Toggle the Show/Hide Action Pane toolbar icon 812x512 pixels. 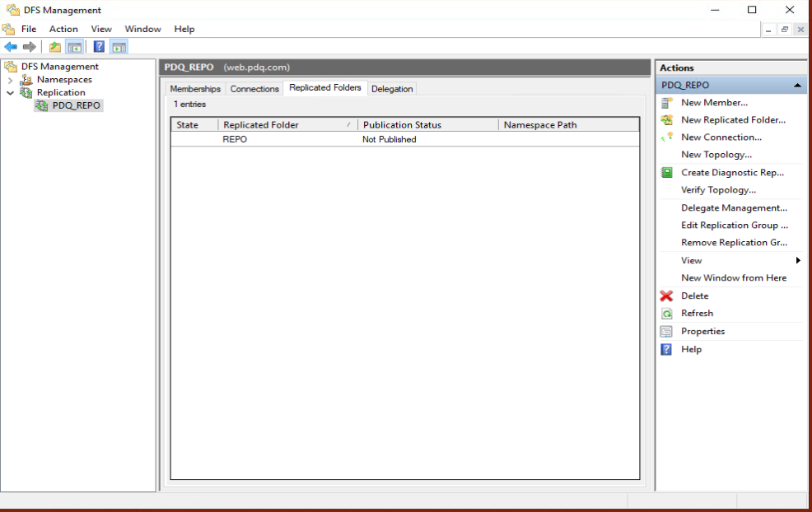pos(119,47)
